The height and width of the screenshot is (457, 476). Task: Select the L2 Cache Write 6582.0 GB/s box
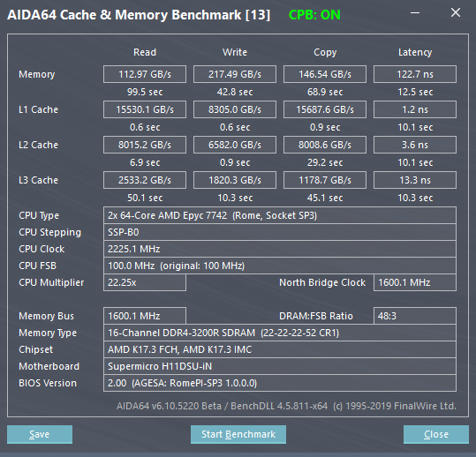[x=235, y=145]
